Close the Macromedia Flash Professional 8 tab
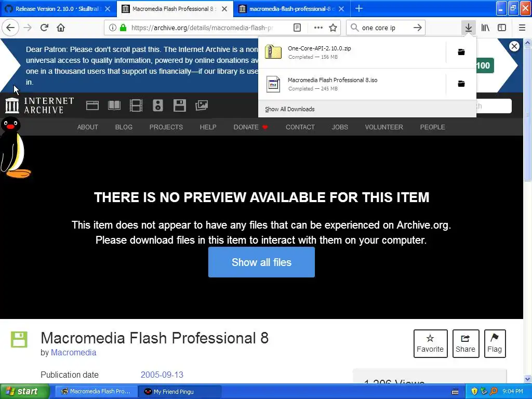This screenshot has height=399, width=532. click(x=224, y=9)
